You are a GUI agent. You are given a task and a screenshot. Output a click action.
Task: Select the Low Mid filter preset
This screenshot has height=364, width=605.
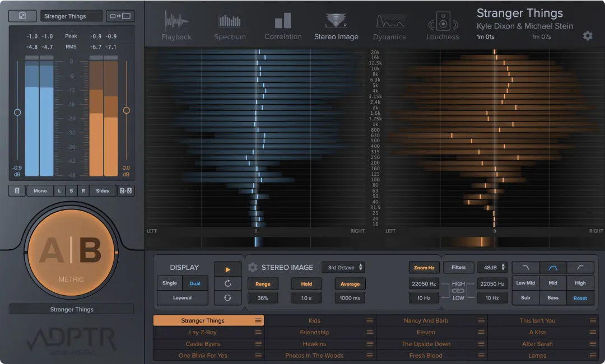pyautogui.click(x=525, y=283)
